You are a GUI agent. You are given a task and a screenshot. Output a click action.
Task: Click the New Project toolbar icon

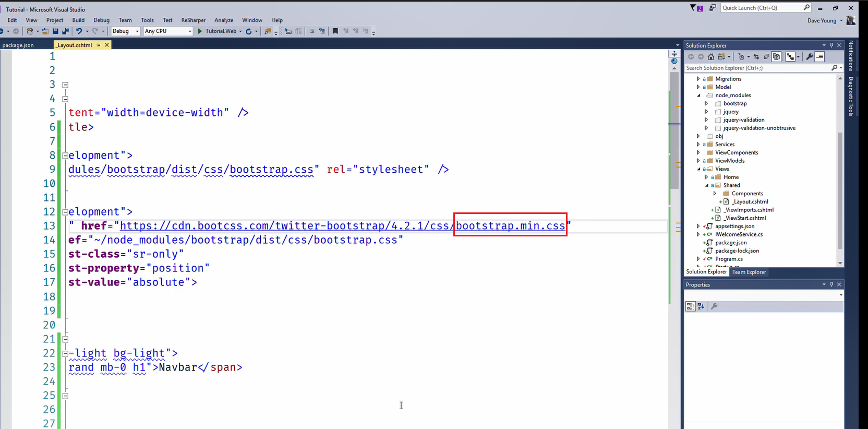(30, 31)
